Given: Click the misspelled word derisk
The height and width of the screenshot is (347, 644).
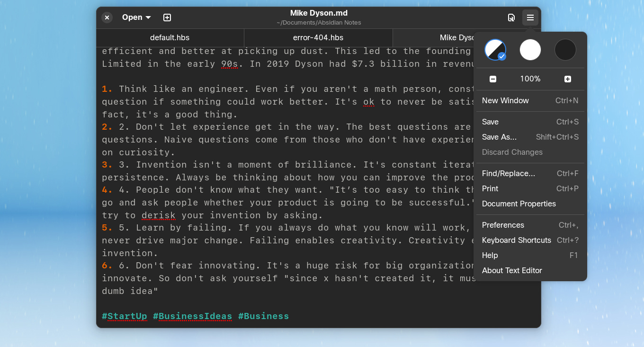Looking at the screenshot, I should (x=159, y=215).
